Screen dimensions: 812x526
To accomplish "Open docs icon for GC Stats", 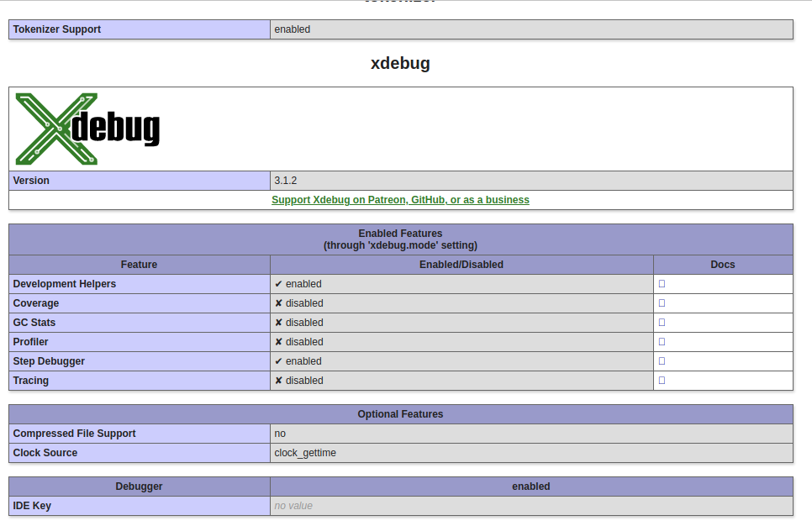I will pos(662,322).
